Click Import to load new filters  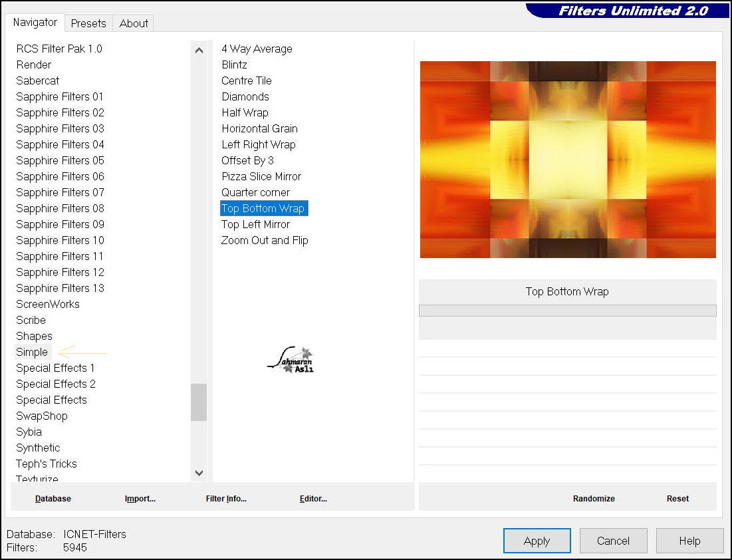(x=140, y=498)
